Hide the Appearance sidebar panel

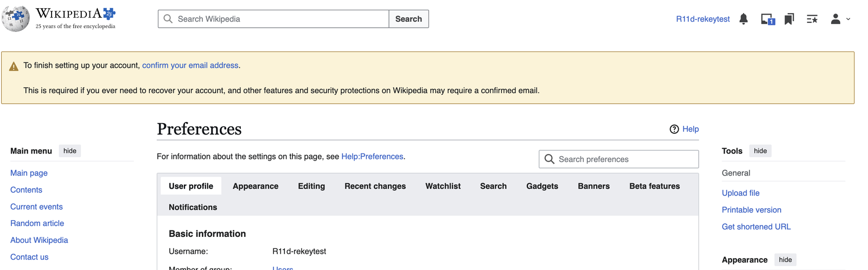[x=786, y=260]
